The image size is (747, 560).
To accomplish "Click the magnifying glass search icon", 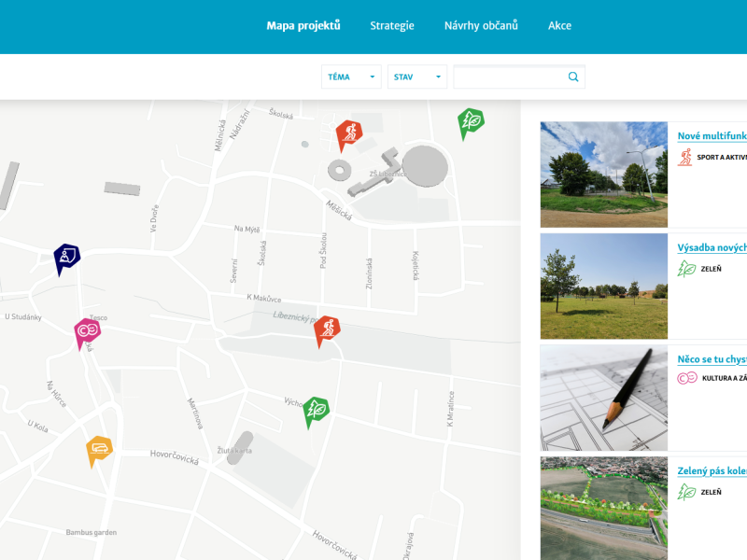I will pyautogui.click(x=573, y=77).
